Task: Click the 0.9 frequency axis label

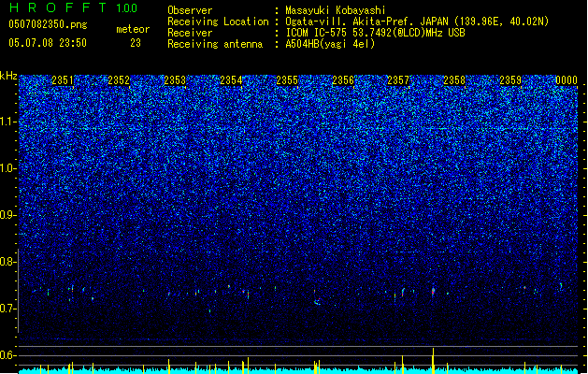Action: coord(8,215)
